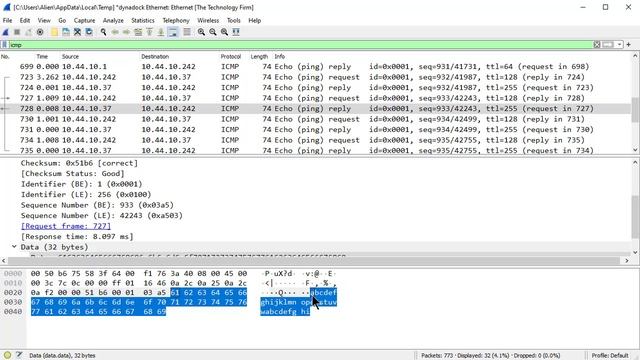Screen dimensions: 640x360
Task: Toggle auto scroll during live capture
Action: (x=173, y=32)
